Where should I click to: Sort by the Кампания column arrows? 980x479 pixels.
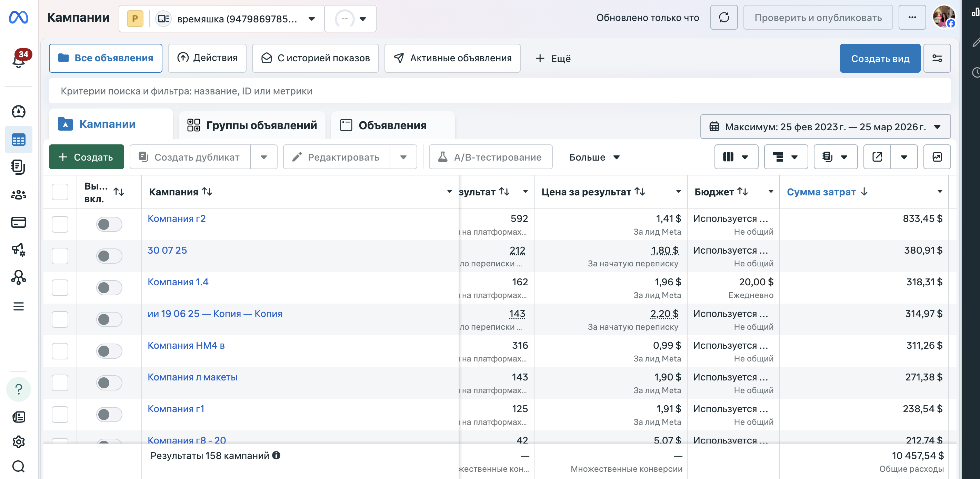tap(207, 192)
